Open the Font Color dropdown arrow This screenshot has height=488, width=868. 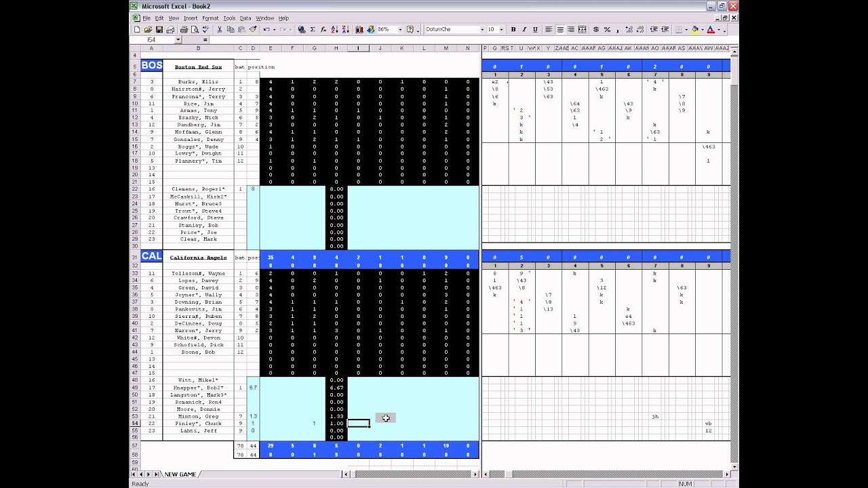718,30
